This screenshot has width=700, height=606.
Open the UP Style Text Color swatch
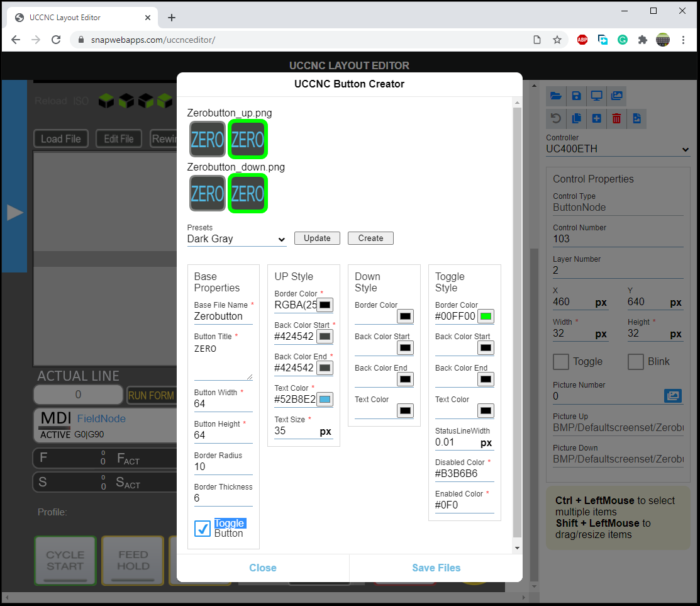click(325, 400)
